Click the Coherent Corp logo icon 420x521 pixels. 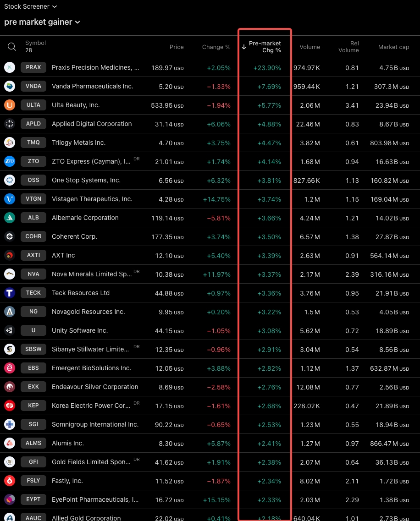(10, 236)
